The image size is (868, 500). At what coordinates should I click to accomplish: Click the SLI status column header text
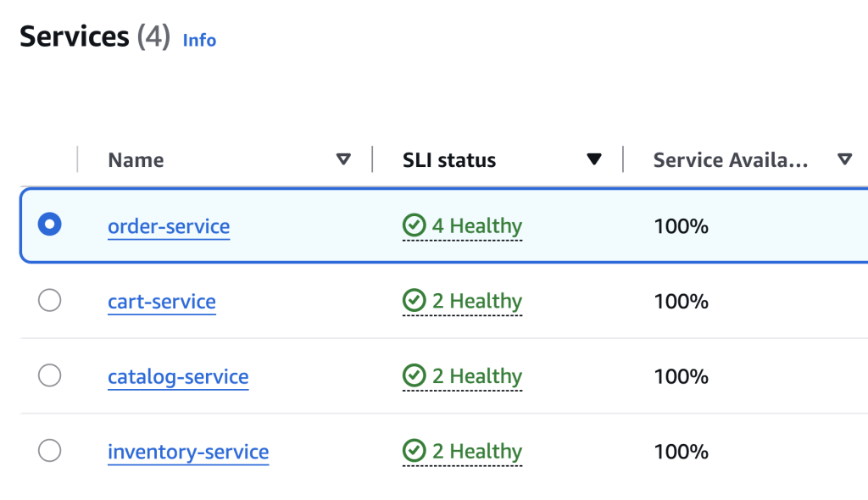pyautogui.click(x=449, y=160)
